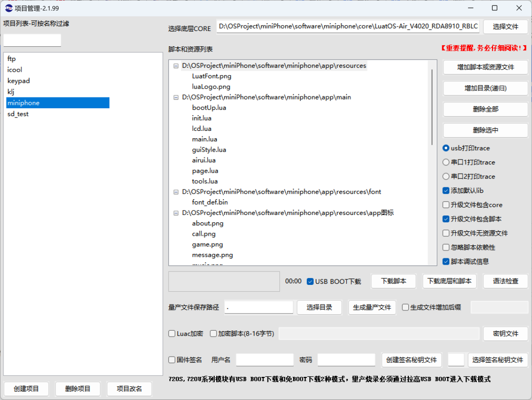Select the 串口2打印trace radio button

(446, 176)
